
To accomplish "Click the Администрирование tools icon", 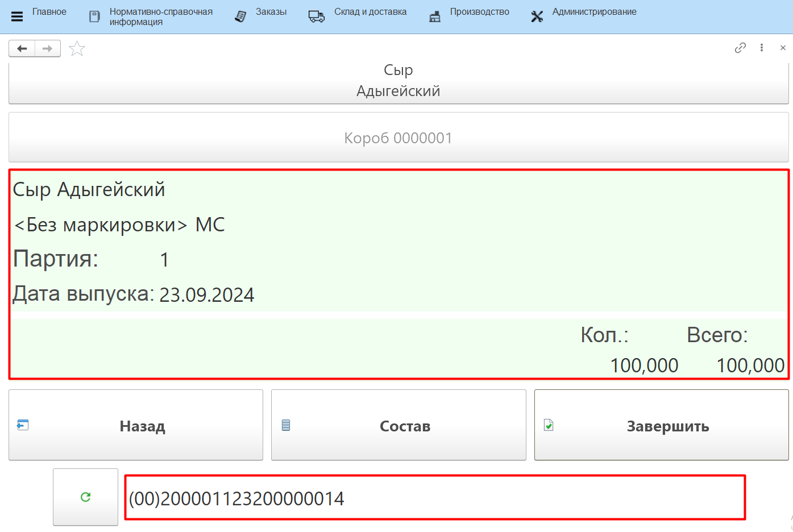I will (x=537, y=16).
